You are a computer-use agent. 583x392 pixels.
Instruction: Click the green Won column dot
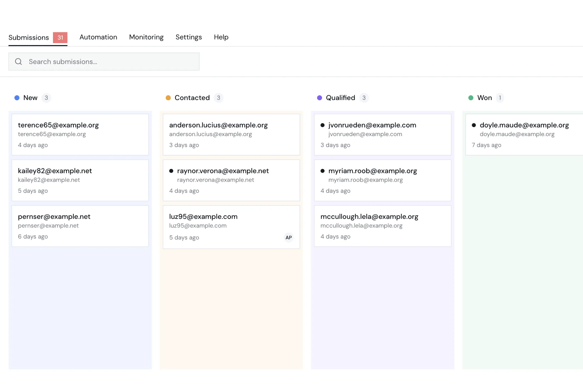(x=471, y=98)
